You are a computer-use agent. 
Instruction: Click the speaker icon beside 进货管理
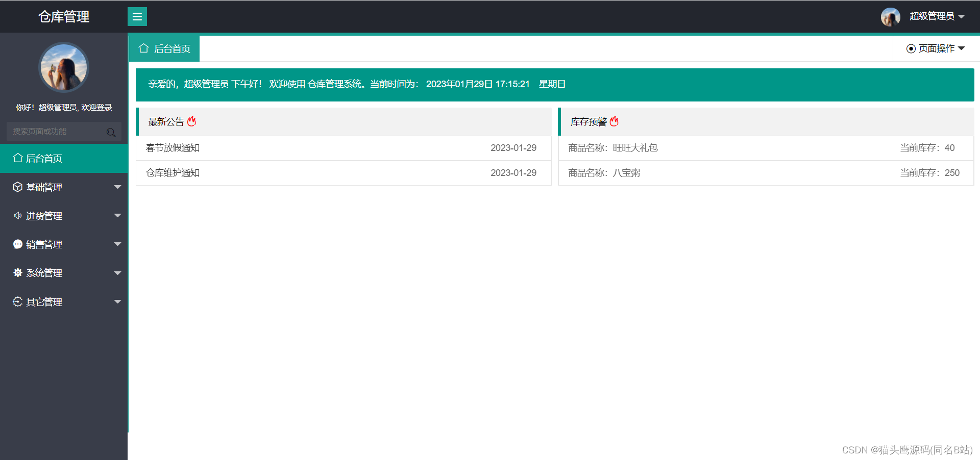[x=17, y=216]
